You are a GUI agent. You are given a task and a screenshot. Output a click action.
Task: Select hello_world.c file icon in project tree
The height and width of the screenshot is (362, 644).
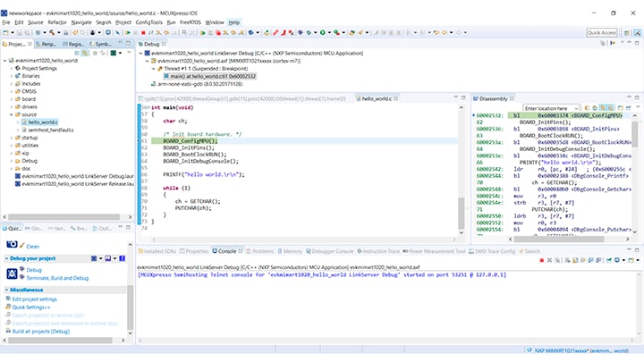[x=26, y=122]
